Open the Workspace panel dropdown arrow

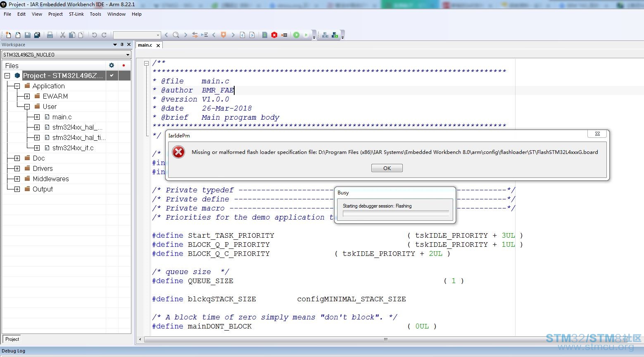click(115, 45)
